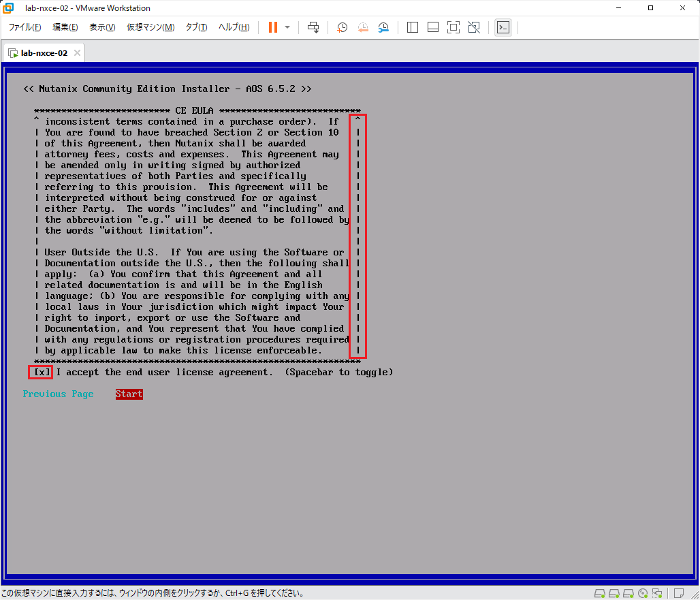The height and width of the screenshot is (600, 700).
Task: Click the network adapter status icon
Action: [656, 593]
